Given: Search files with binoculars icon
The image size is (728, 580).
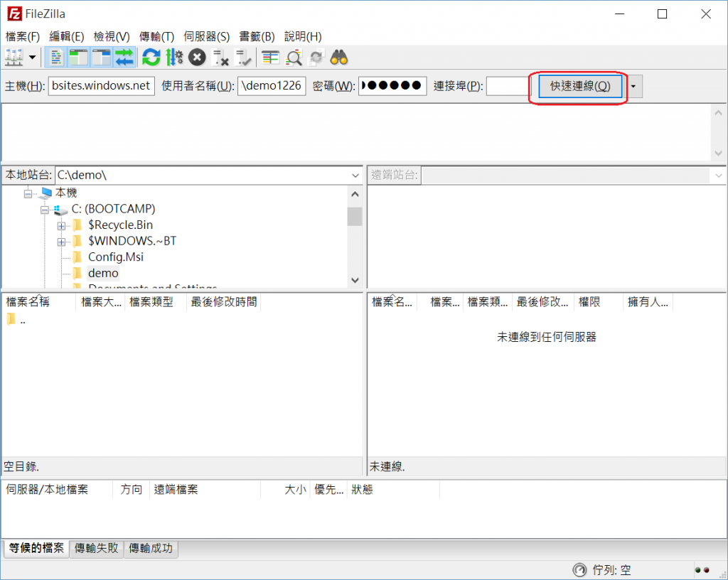Looking at the screenshot, I should (339, 58).
